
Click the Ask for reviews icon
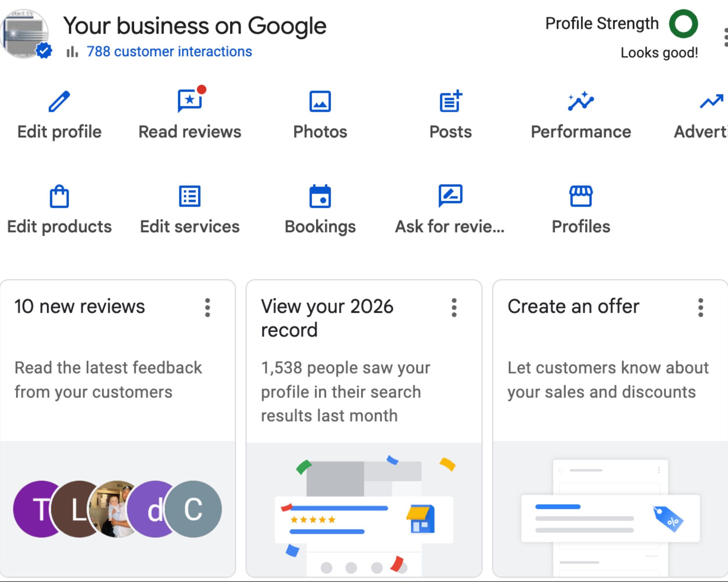(450, 196)
